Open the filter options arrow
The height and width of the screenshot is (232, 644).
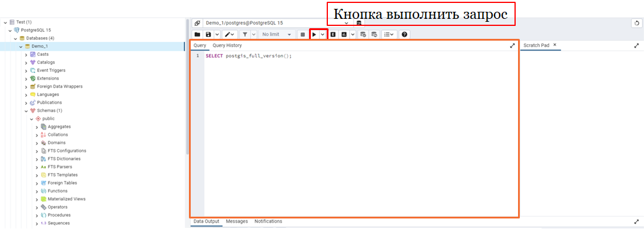tap(253, 35)
